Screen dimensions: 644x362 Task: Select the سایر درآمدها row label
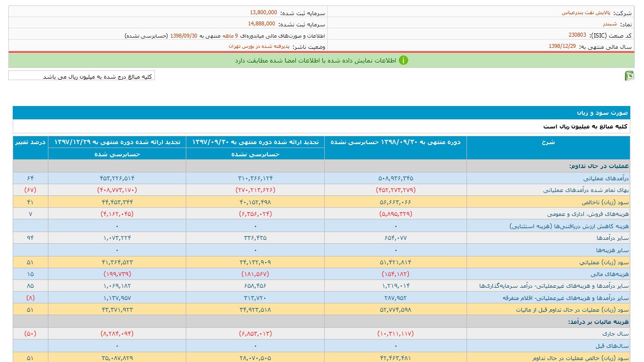point(615,238)
